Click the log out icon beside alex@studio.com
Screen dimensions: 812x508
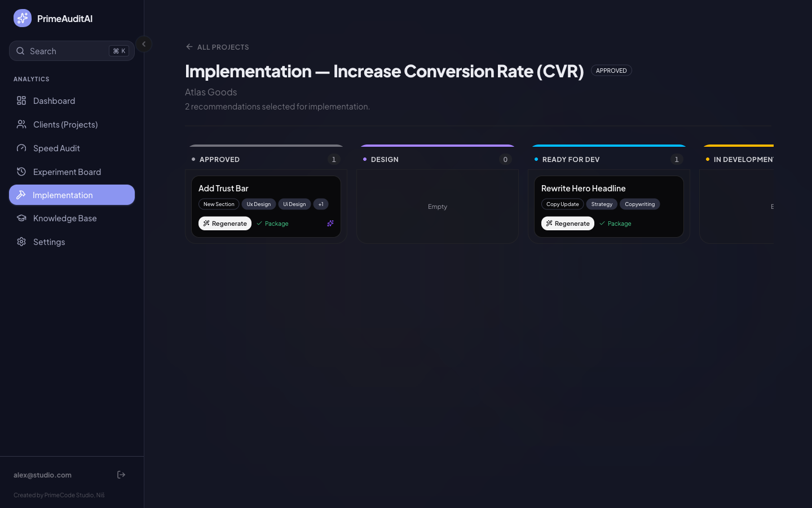tap(121, 475)
